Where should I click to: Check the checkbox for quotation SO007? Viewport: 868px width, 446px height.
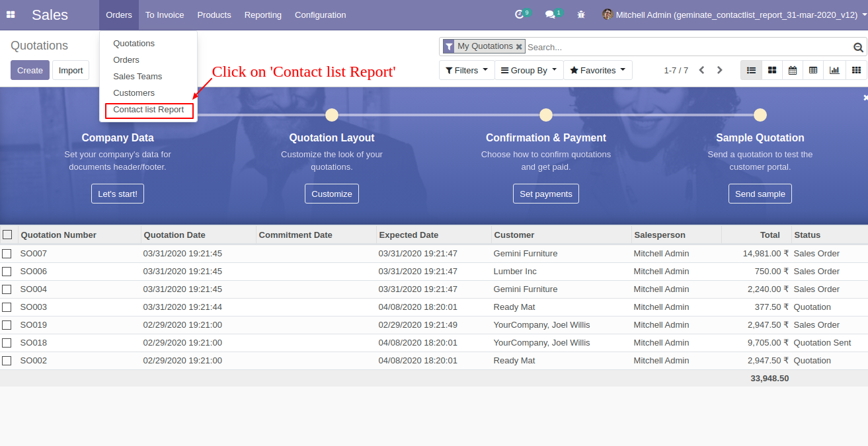pos(7,253)
